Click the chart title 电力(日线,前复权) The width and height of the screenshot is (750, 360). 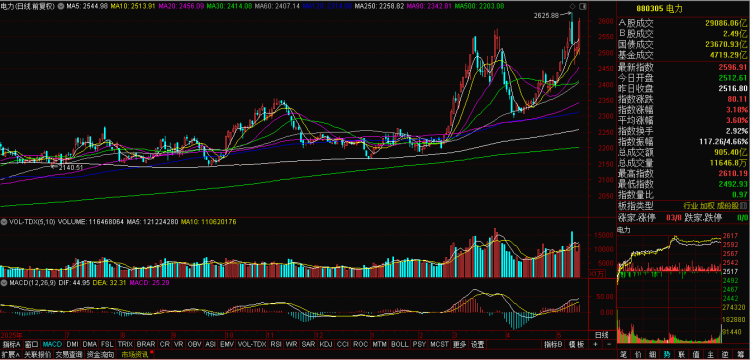(x=28, y=6)
